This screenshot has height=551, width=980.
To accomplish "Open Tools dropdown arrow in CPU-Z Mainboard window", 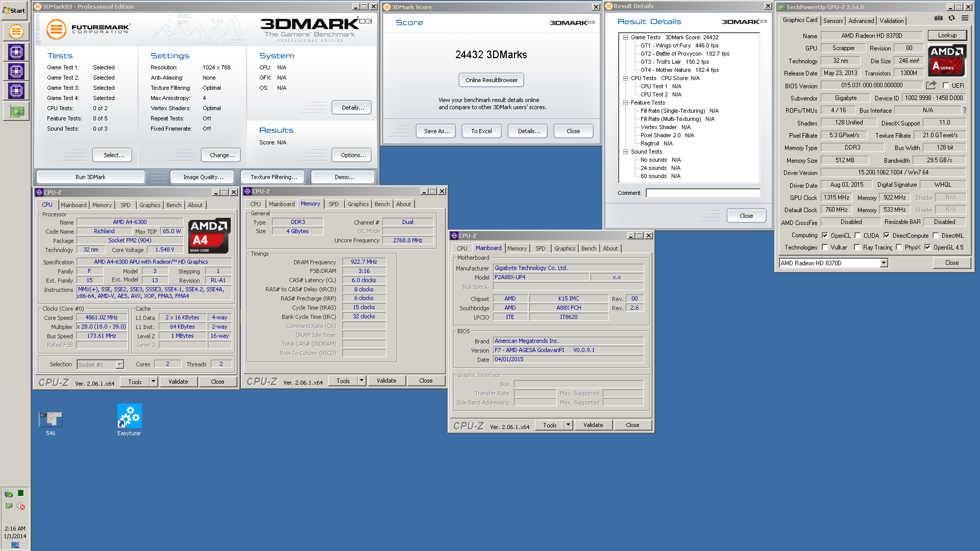I will [x=568, y=425].
